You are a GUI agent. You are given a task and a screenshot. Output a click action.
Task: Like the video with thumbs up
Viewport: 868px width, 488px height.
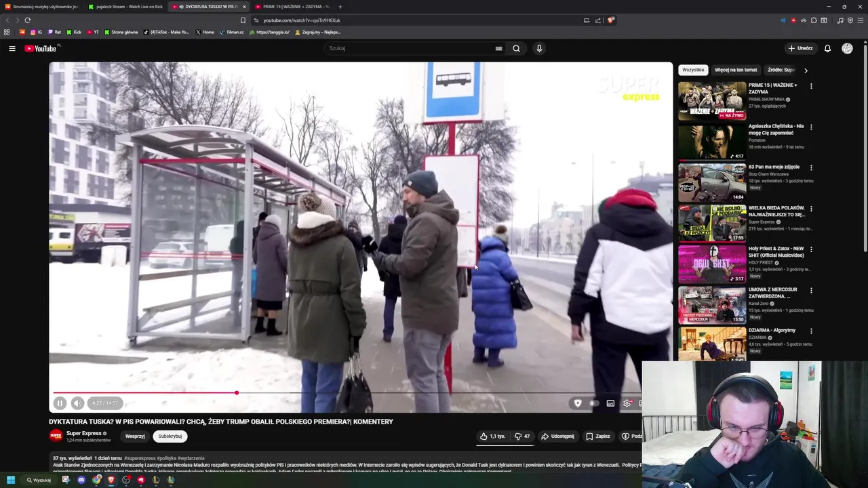[x=492, y=436]
